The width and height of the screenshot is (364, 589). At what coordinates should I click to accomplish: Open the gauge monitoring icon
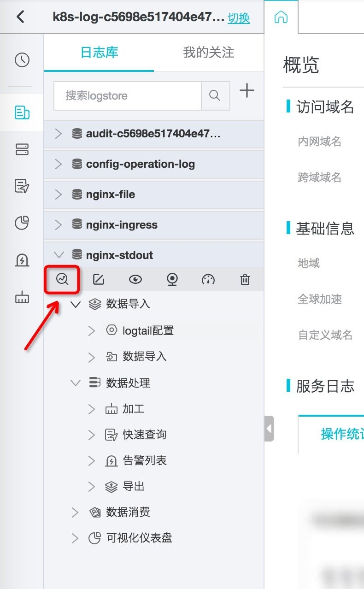(x=208, y=279)
